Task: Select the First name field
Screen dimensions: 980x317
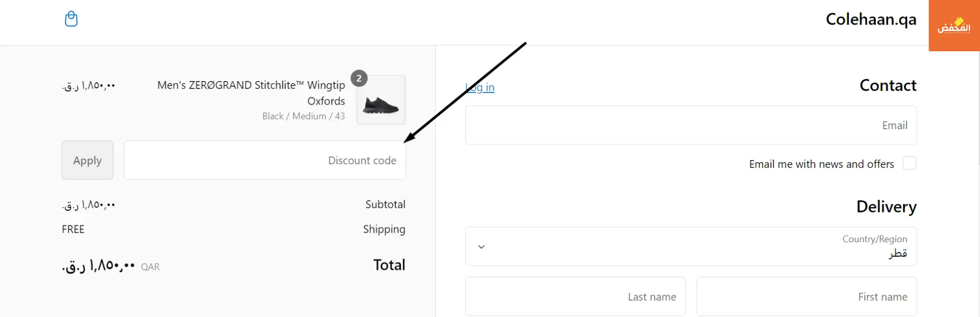Action: coord(807,297)
